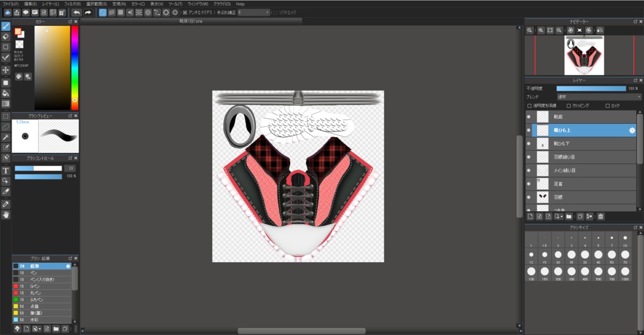Undock the ブラシサイズ panel
The image size is (644, 335).
[x=635, y=227]
